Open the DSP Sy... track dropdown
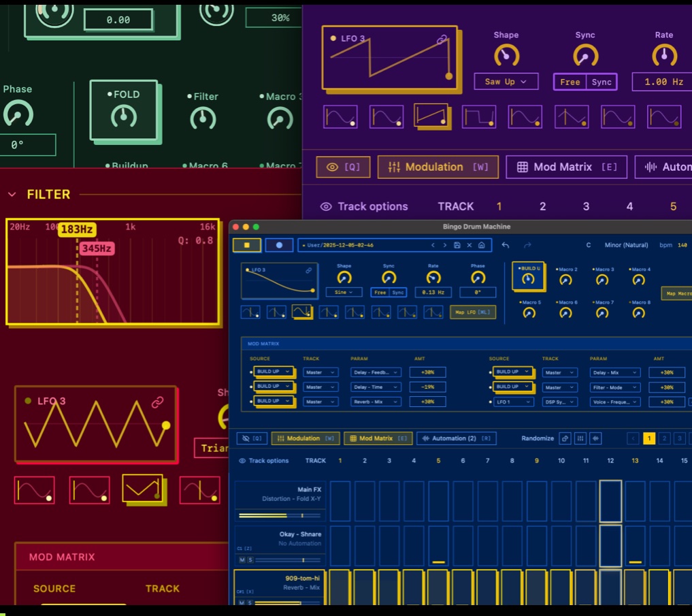This screenshot has height=616, width=692. (559, 402)
